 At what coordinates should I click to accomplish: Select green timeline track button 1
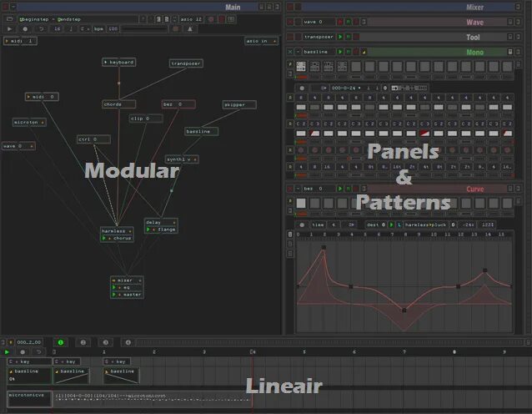coord(60,342)
